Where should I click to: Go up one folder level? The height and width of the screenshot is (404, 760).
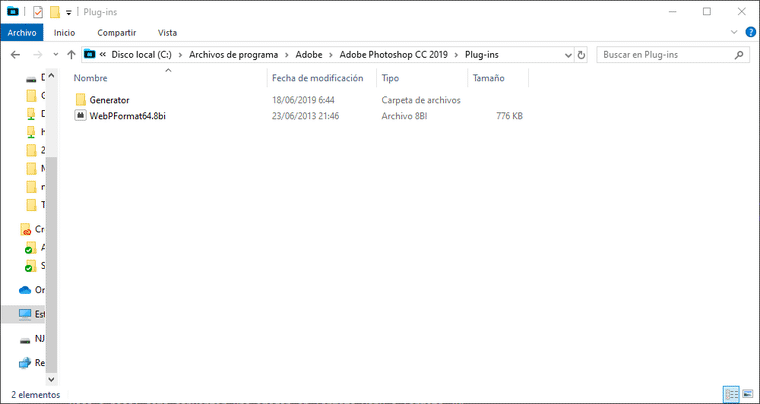[71, 55]
